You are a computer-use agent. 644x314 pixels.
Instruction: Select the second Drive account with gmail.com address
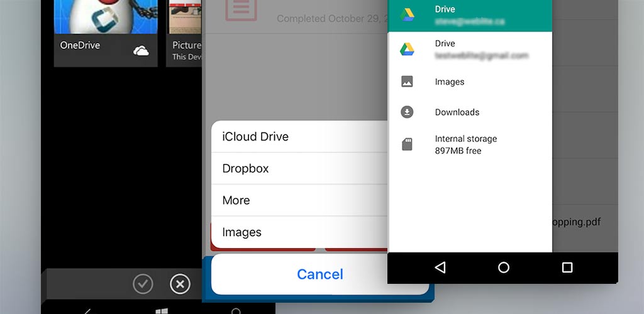click(x=481, y=49)
